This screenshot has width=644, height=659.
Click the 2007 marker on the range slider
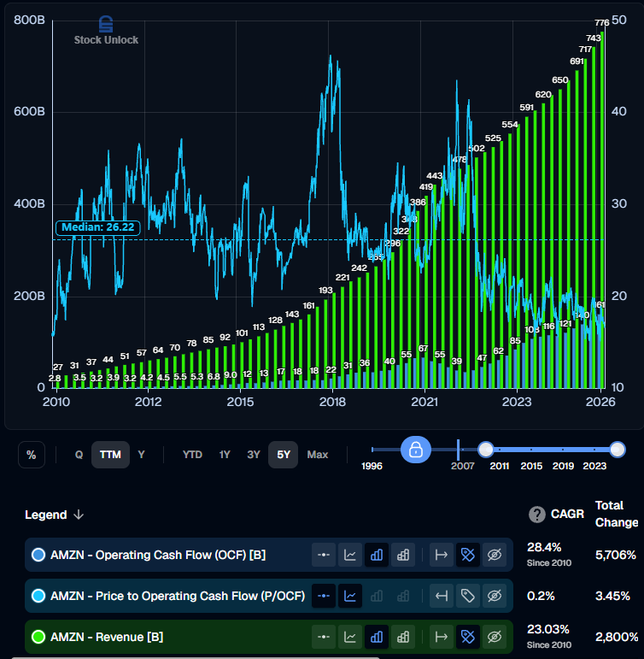[459, 450]
